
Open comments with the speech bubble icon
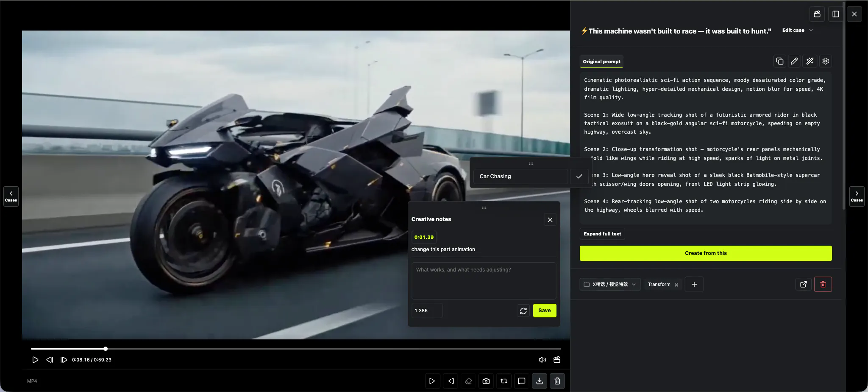point(522,381)
